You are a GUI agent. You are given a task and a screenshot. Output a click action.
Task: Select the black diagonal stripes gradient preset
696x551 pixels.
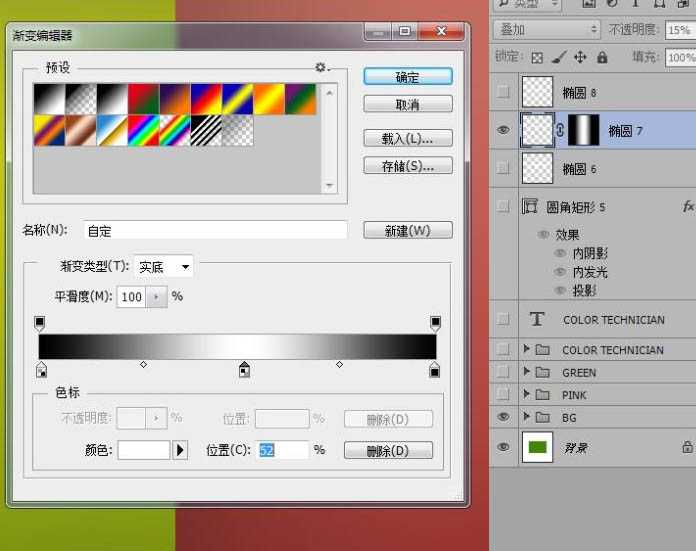[206, 131]
